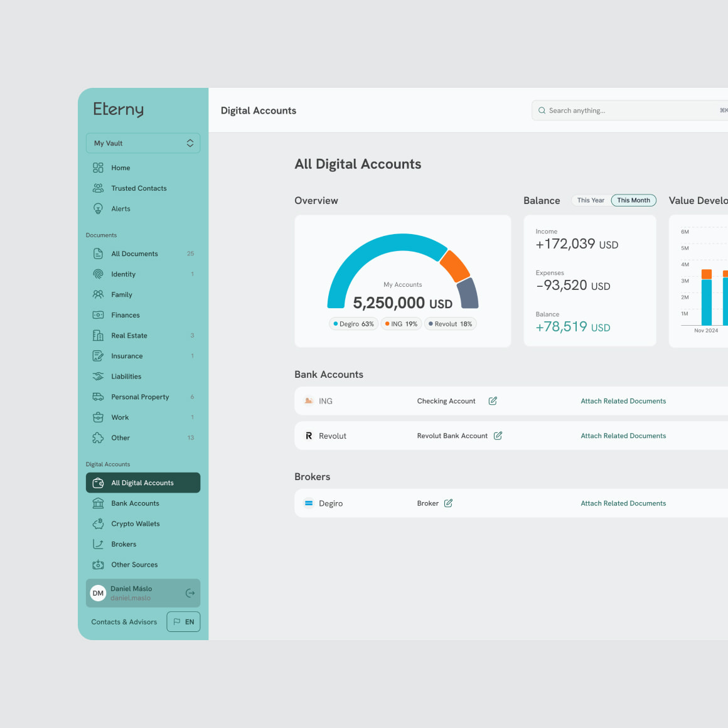
Task: Select Brokers in sidebar
Action: (143, 544)
